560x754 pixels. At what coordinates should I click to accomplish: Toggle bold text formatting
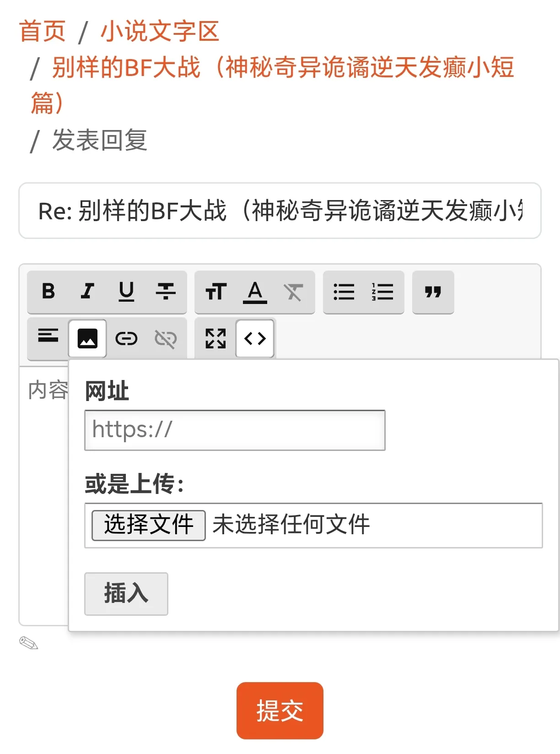(48, 291)
